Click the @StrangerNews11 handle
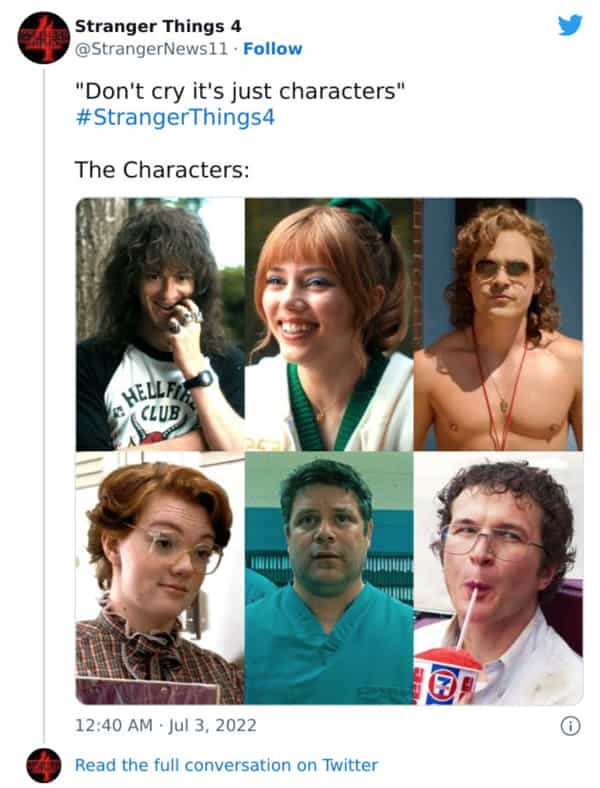Screen dimensions: 600x788 151,49
